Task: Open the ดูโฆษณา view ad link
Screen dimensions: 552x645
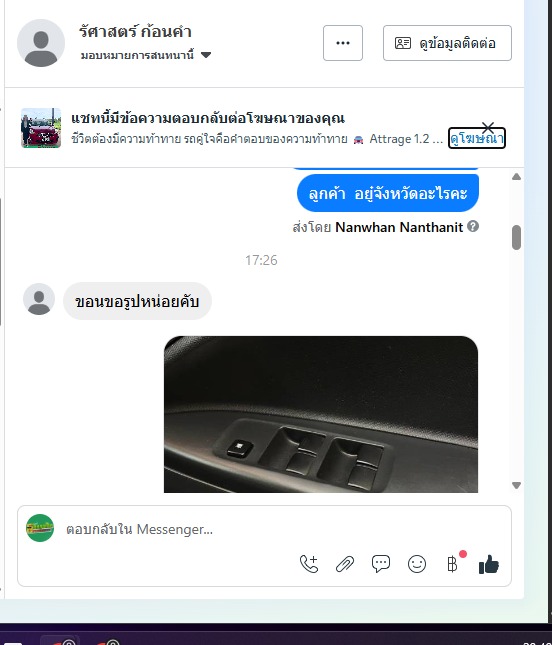Action: [x=476, y=139]
